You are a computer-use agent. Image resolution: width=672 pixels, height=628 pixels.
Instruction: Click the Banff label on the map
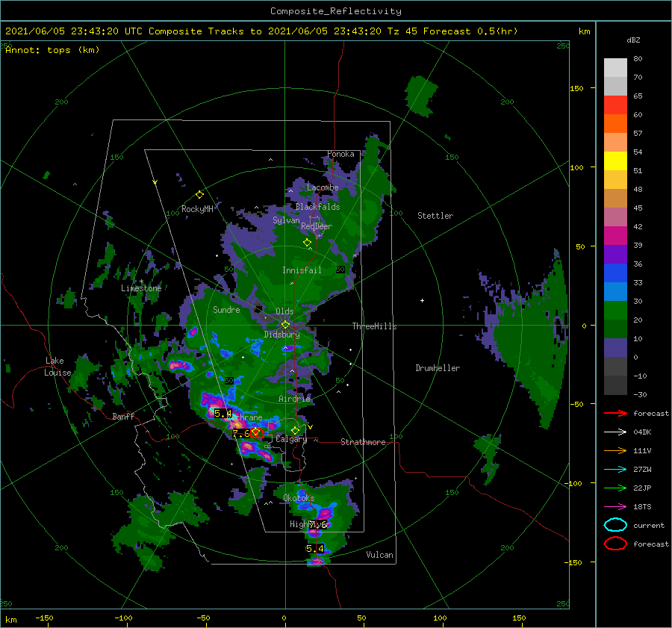tap(123, 416)
